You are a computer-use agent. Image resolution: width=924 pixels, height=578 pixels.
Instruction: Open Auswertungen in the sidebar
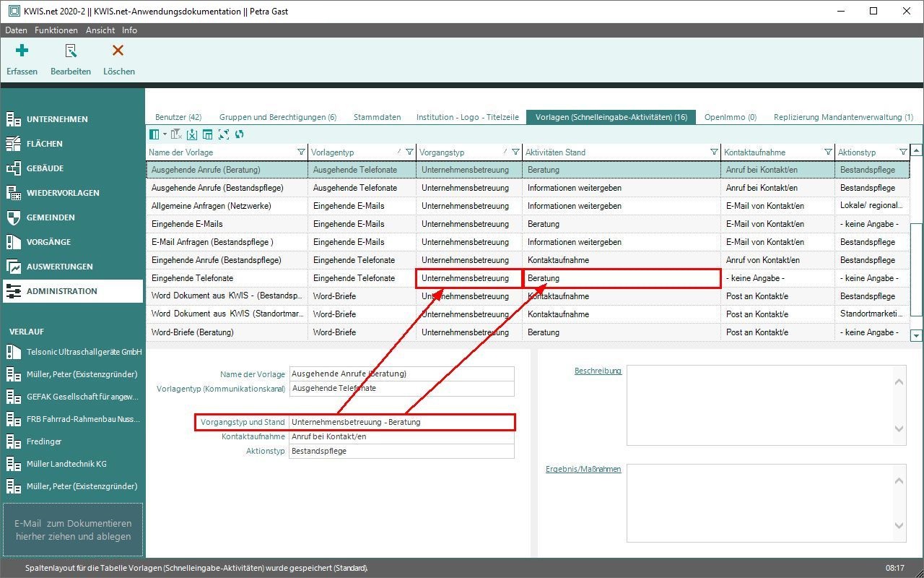pos(72,267)
